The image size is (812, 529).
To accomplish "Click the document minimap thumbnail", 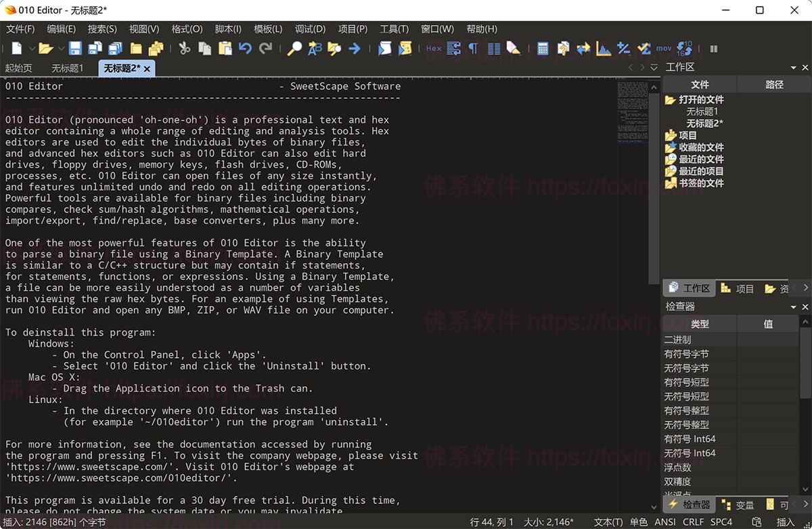I will (x=633, y=112).
